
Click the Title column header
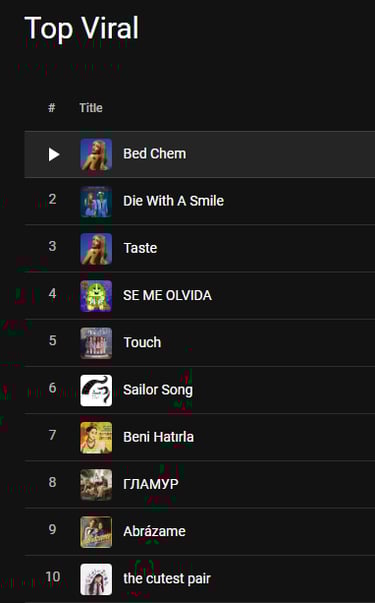click(x=91, y=108)
